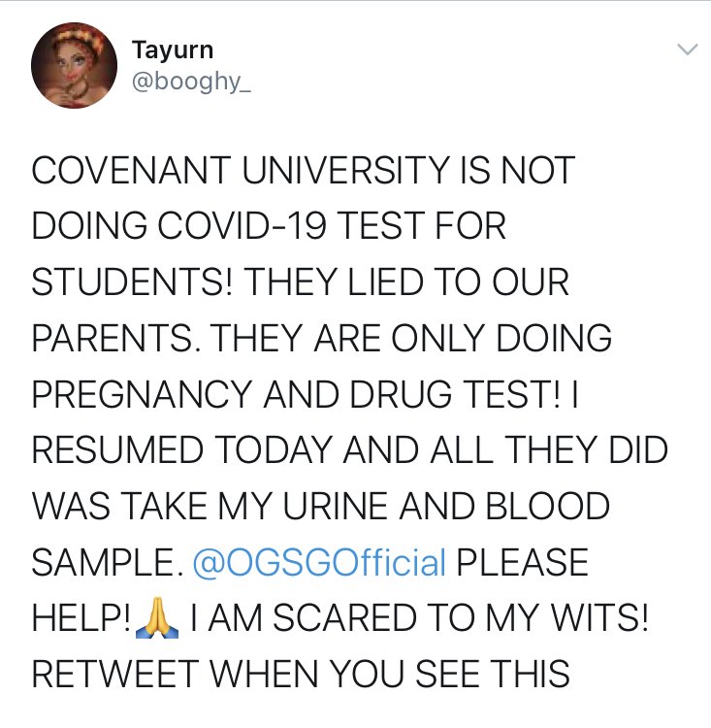
Task: Click the text 'I AM SCARED TO MY WITS!'
Action: (420, 618)
